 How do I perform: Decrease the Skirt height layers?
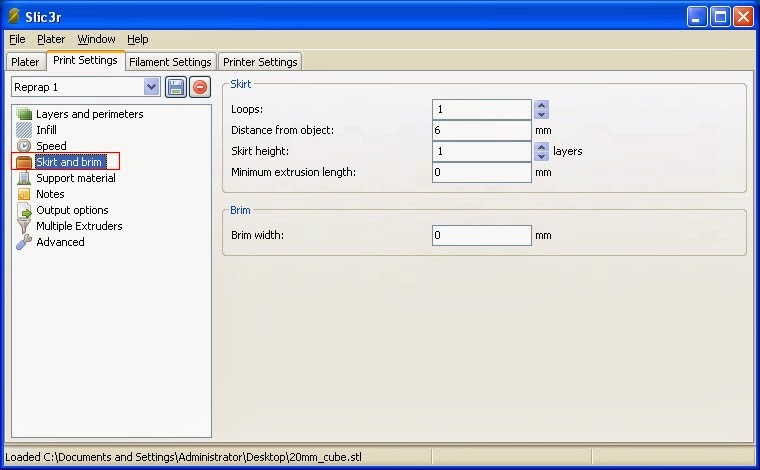coord(541,156)
